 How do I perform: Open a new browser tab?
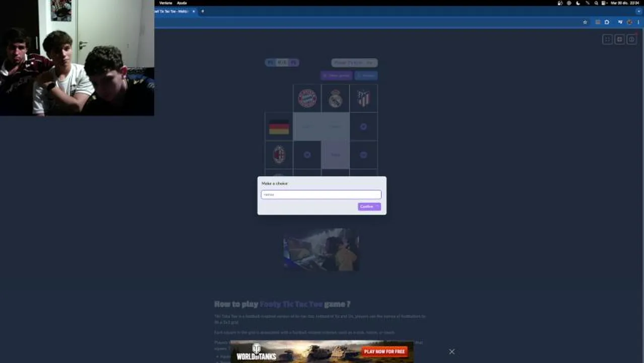[203, 11]
